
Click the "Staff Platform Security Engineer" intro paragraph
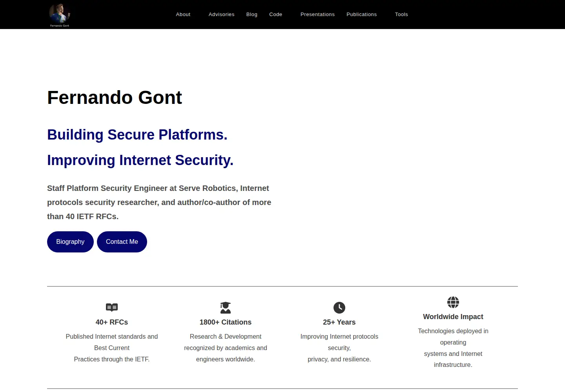tap(159, 202)
